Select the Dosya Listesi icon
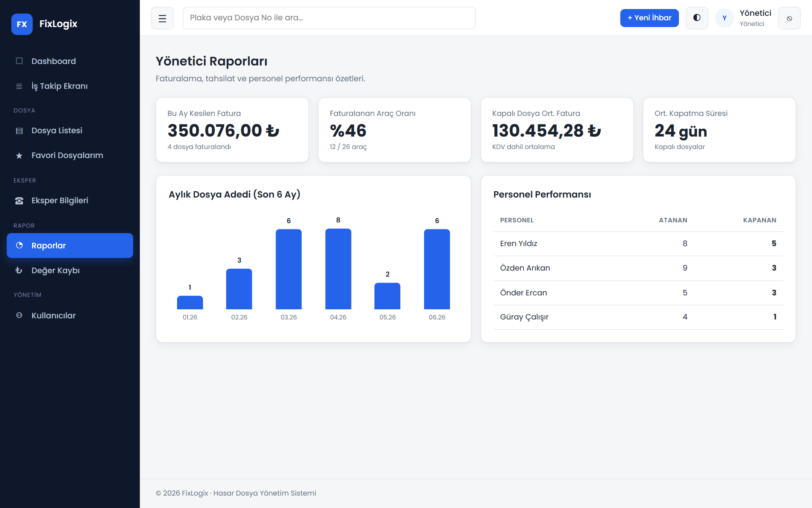The height and width of the screenshot is (508, 812). (19, 131)
